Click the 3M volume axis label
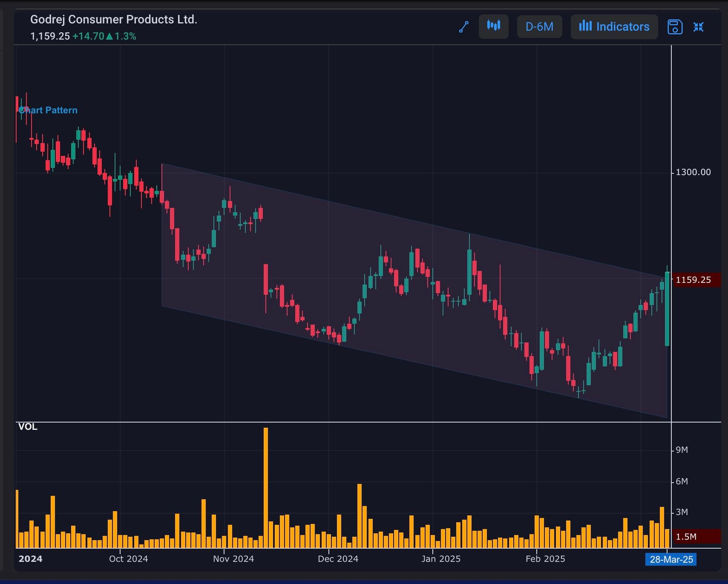Screen dimensions: 728x584 (682, 512)
